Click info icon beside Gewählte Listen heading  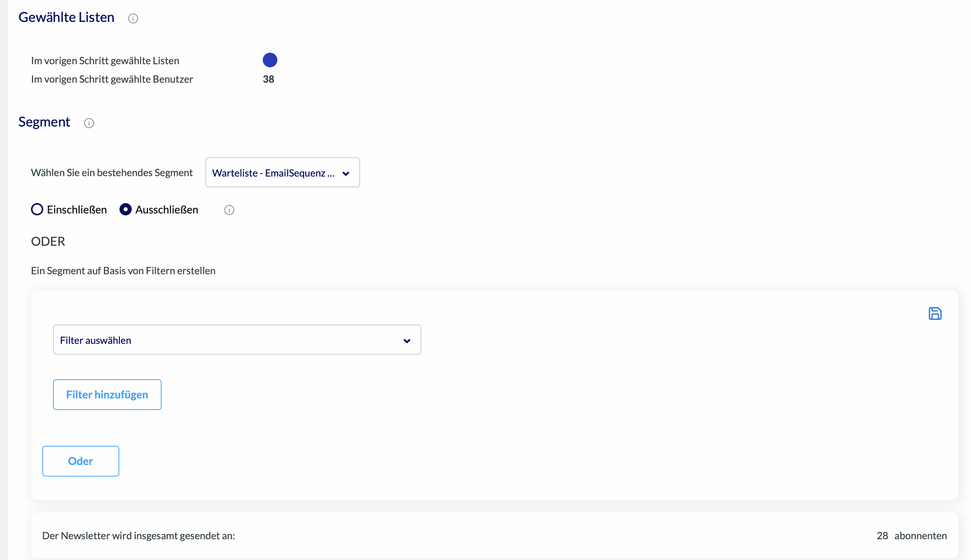tap(133, 18)
